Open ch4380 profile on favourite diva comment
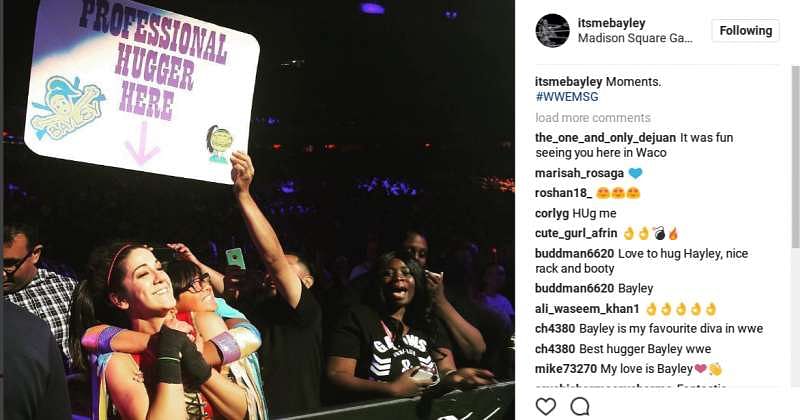 [555, 329]
